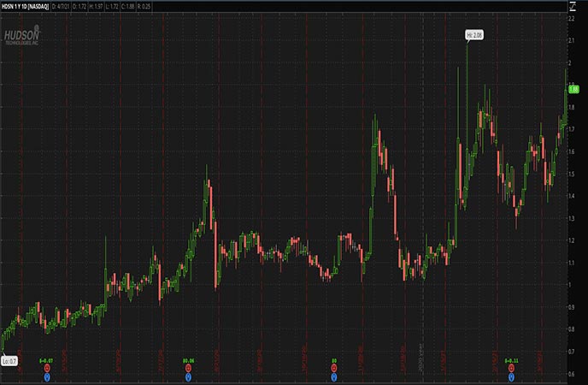This screenshot has height=385, width=588.
Task: Click the 1.4 price axis label
Action: (x=572, y=196)
